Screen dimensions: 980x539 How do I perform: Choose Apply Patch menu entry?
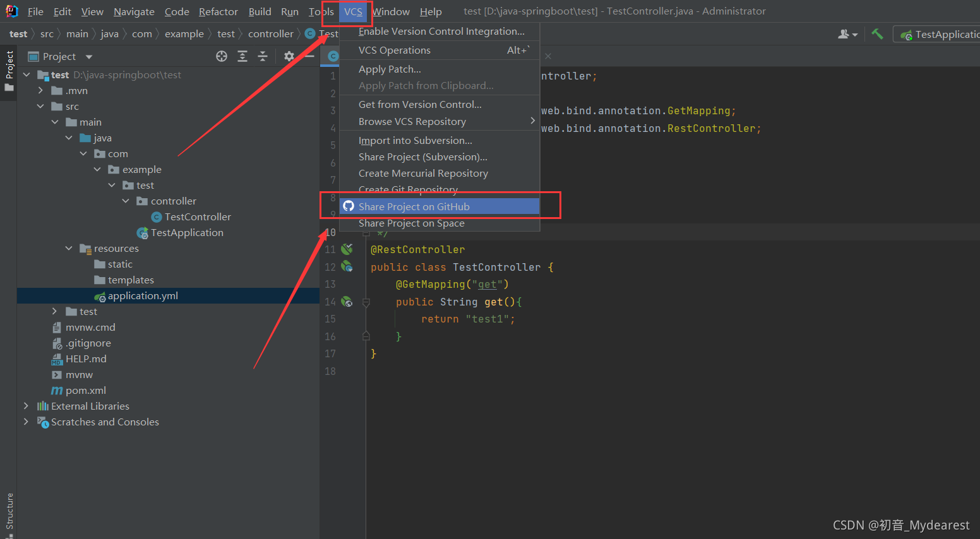coord(439,69)
